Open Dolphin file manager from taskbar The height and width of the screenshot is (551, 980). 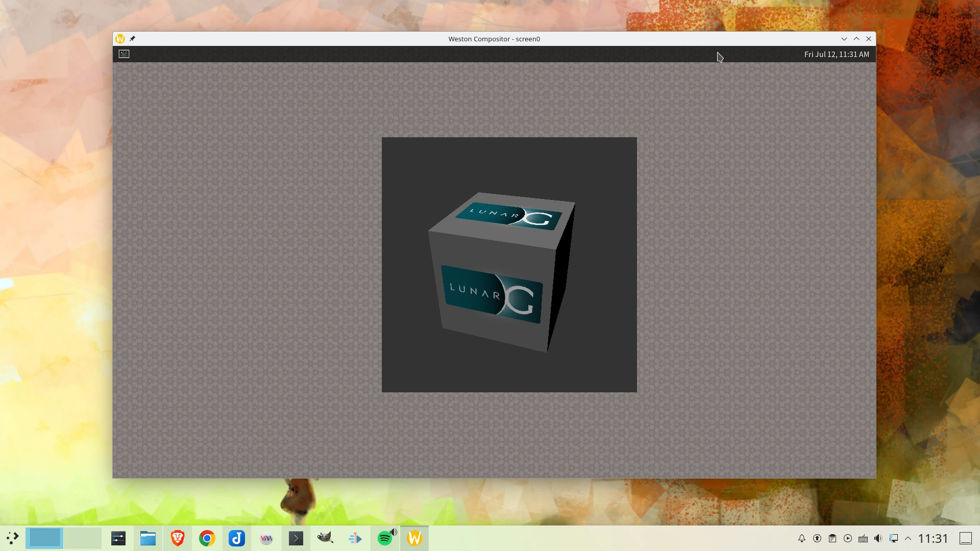click(148, 538)
